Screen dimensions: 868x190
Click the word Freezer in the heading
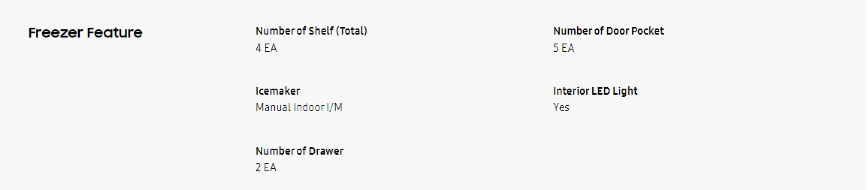click(x=56, y=33)
